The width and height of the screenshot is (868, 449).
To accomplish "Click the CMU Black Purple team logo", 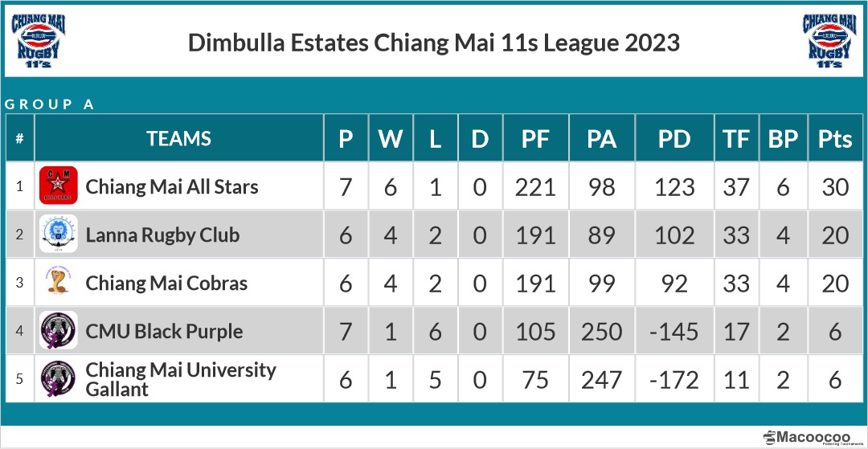I will click(59, 331).
